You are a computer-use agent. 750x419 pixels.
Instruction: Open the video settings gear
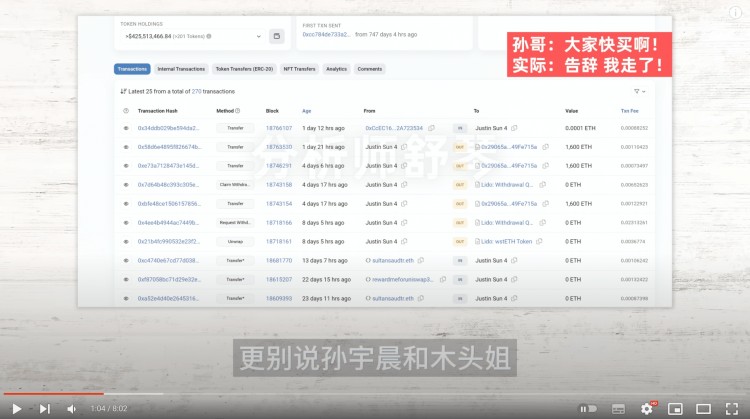[x=647, y=408]
